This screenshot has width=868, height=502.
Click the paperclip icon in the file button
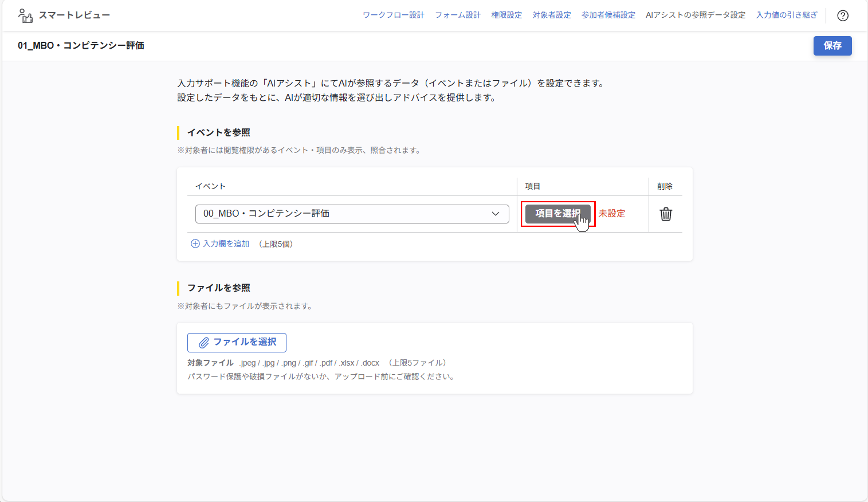[204, 343]
